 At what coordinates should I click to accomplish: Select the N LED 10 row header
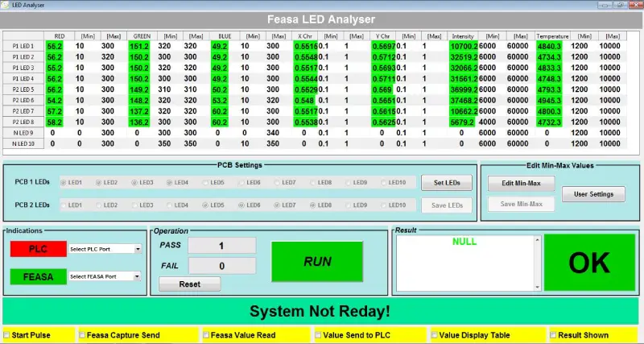(x=23, y=144)
